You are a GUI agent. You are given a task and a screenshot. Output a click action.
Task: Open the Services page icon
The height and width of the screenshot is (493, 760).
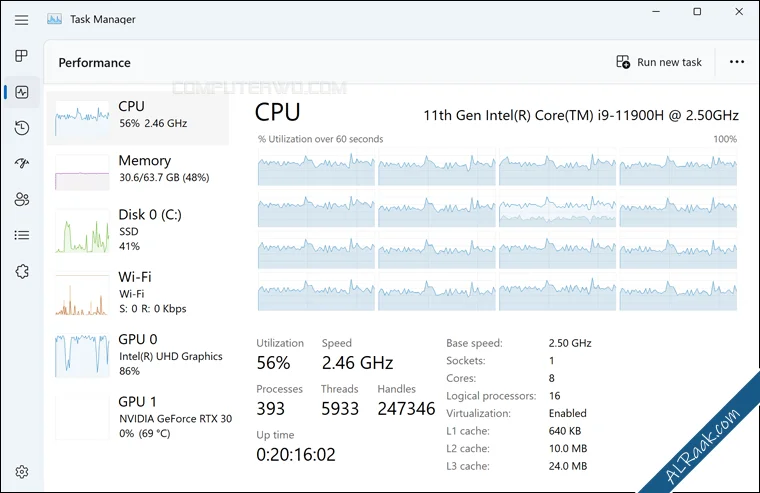point(22,271)
